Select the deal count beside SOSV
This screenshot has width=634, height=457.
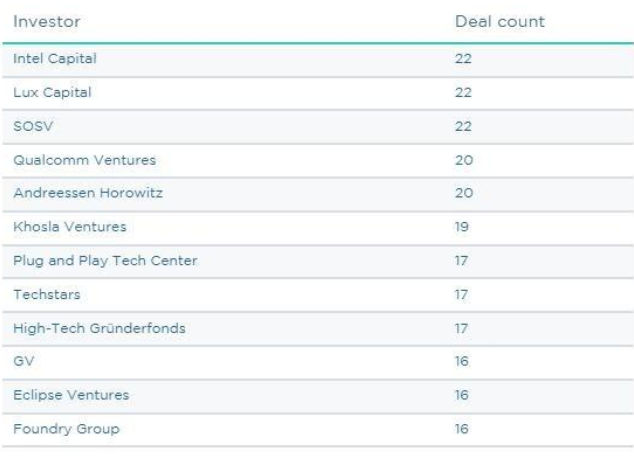[462, 125]
